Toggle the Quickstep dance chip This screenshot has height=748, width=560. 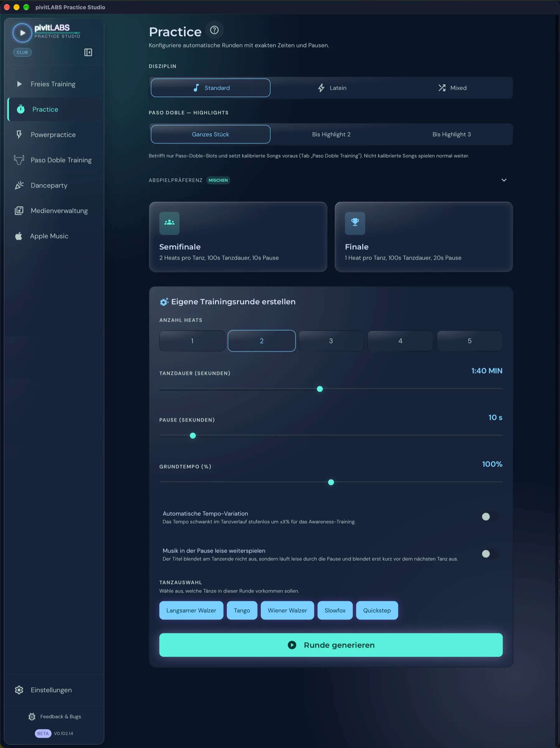click(x=377, y=610)
